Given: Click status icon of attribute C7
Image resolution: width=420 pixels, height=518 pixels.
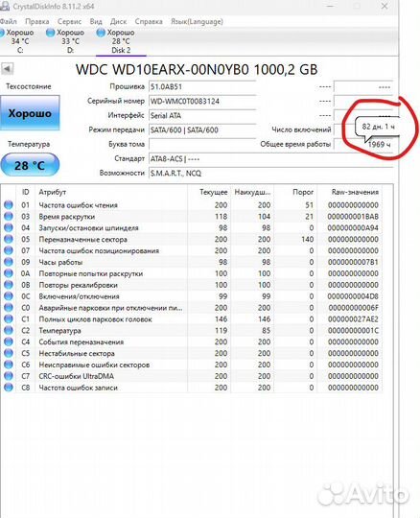Looking at the screenshot, I should point(9,376).
